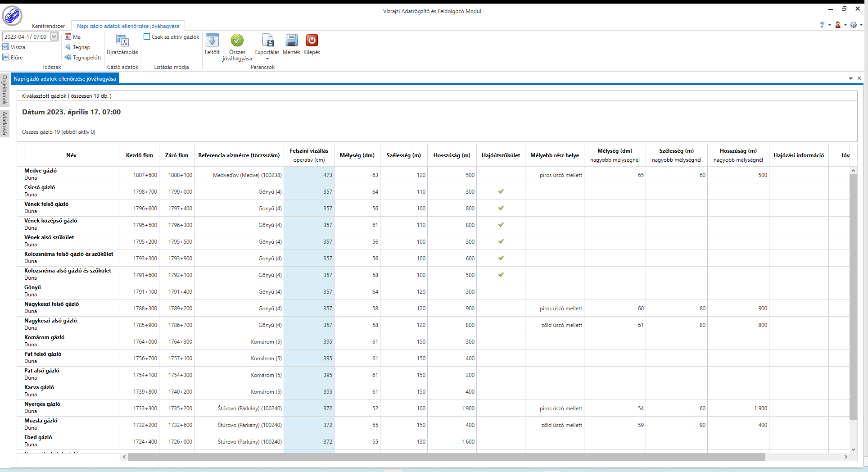Go to yesterday with Tegnap
The height and width of the screenshot is (472, 868).
point(77,47)
